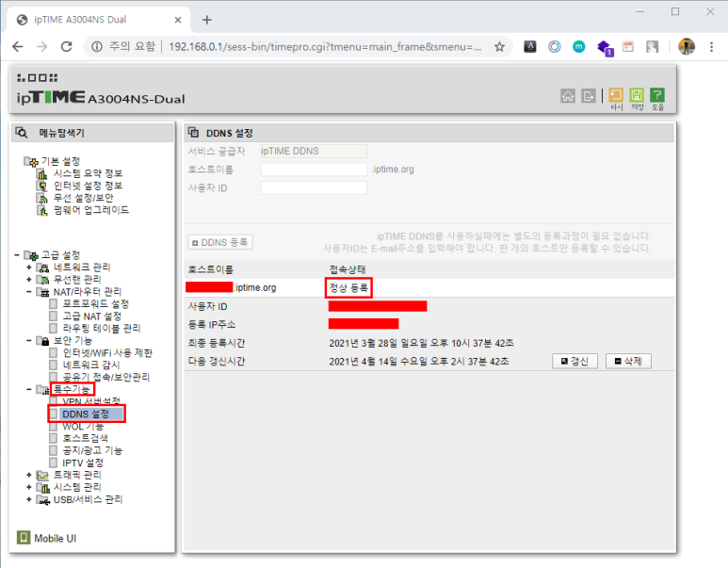The height and width of the screenshot is (568, 728).
Task: Click the green 도움 help icon
Action: [x=657, y=95]
